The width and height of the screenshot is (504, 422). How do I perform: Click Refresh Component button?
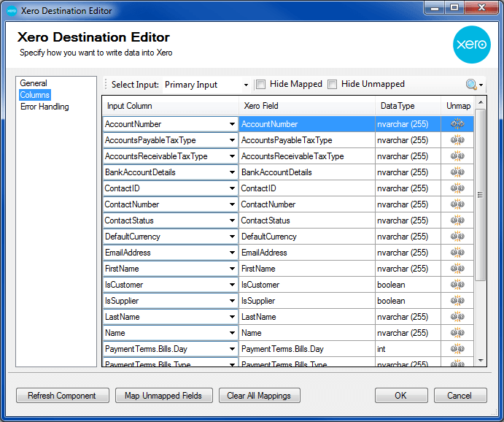[62, 395]
